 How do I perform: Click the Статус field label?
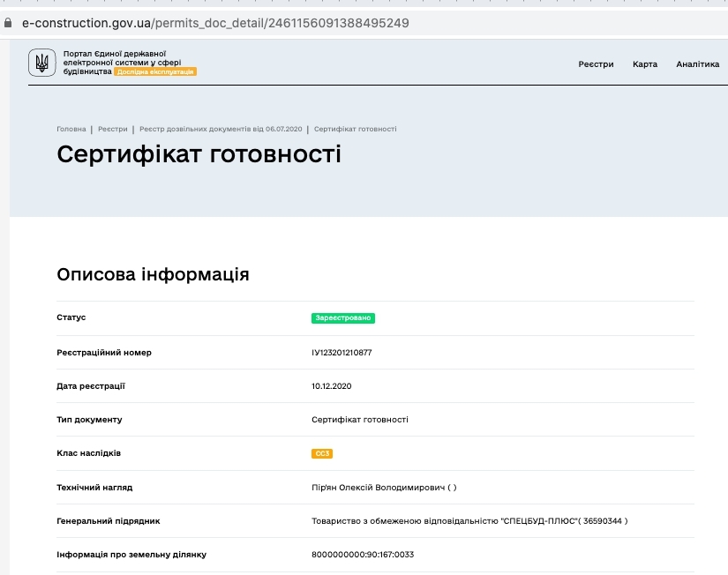(71, 317)
